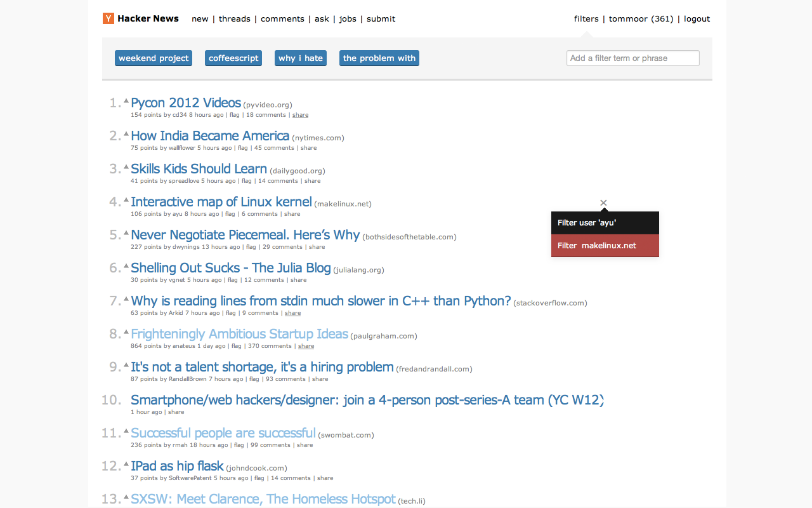This screenshot has height=508, width=812.
Task: Share the Never Negotiate Piecemeal story
Action: click(x=317, y=247)
